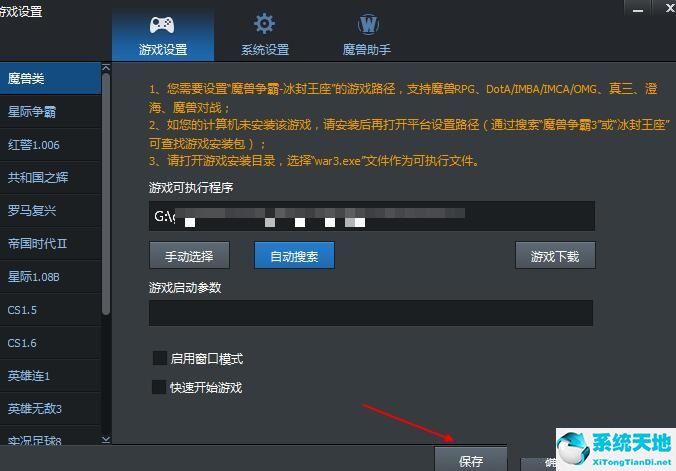This screenshot has width=676, height=471.
Task: Select 帝国时代II in the list
Action: pos(50,244)
